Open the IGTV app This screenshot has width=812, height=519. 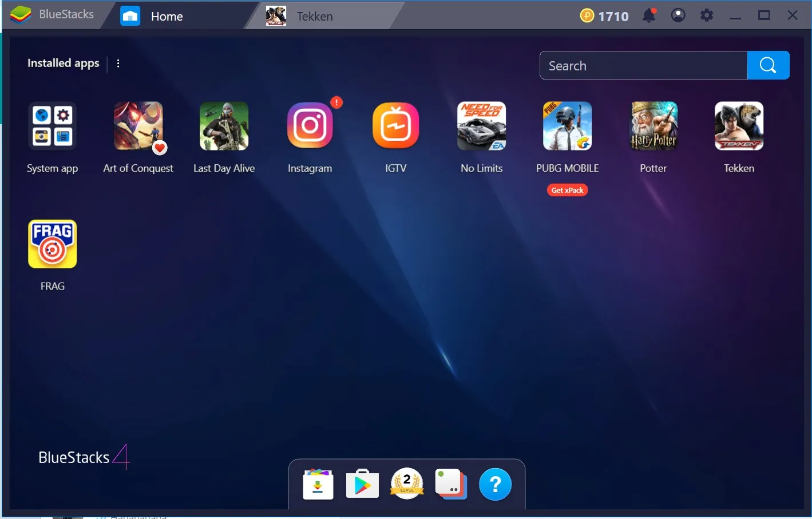point(395,126)
